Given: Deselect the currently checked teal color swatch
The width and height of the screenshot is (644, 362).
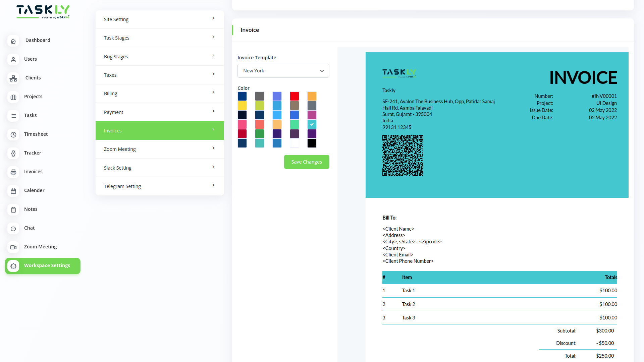Looking at the screenshot, I should pyautogui.click(x=312, y=124).
